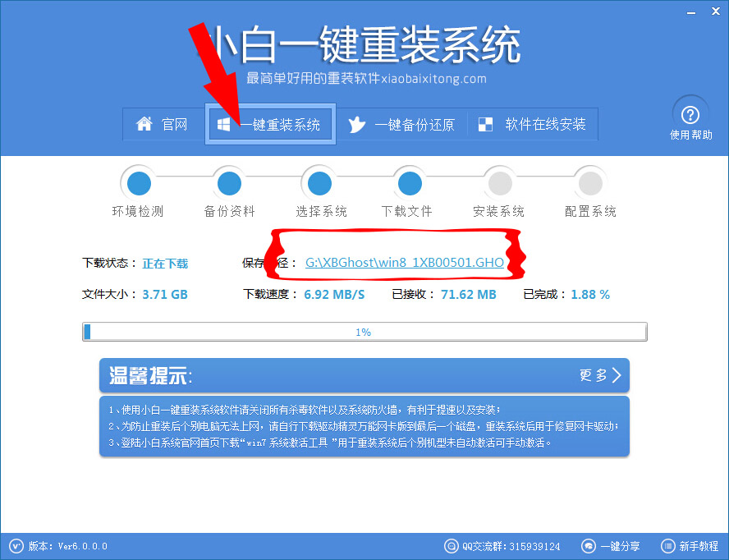Expand the tips panel with 更多
The width and height of the screenshot is (729, 560).
(598, 376)
